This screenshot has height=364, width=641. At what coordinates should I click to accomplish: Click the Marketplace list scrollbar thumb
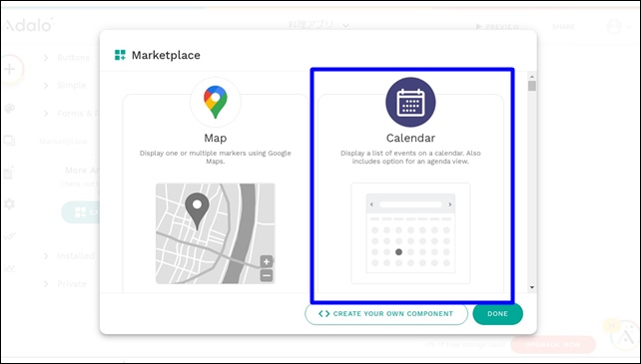(532, 86)
